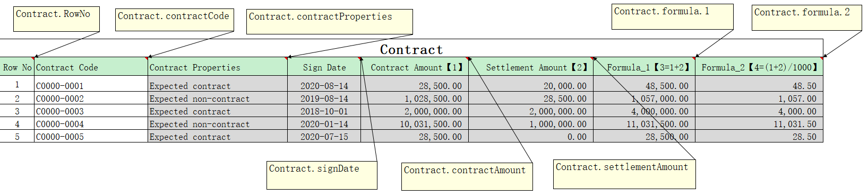868x196 pixels.
Task: Select the Contract Code column header
Action: (91, 67)
